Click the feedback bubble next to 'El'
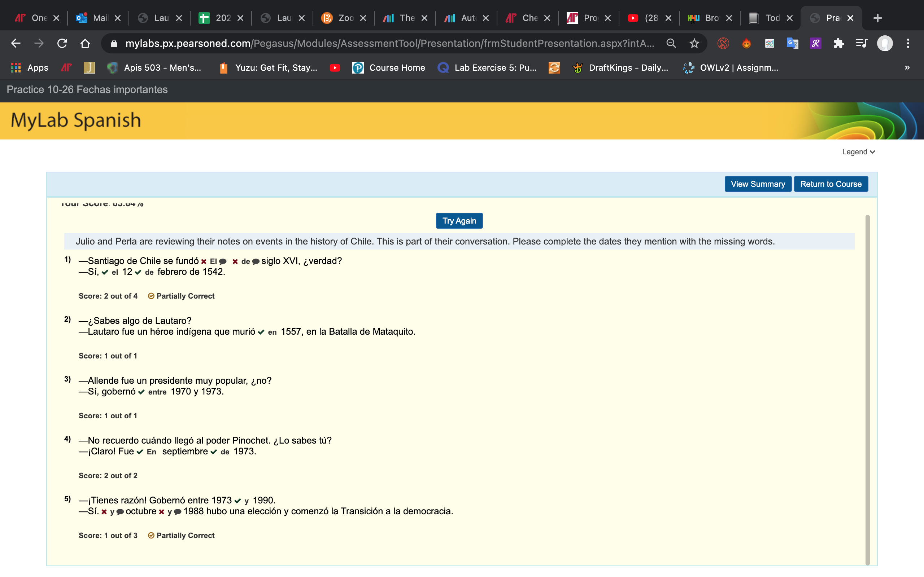Image resolution: width=924 pixels, height=577 pixels. pos(223,262)
